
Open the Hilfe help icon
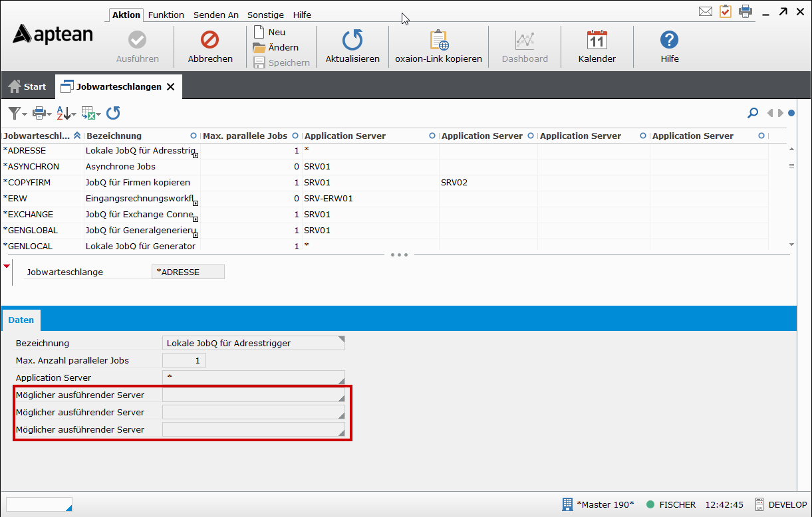669,41
